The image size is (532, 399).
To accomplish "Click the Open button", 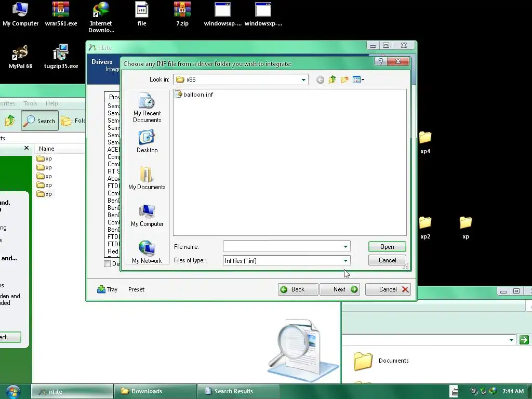I will point(387,247).
